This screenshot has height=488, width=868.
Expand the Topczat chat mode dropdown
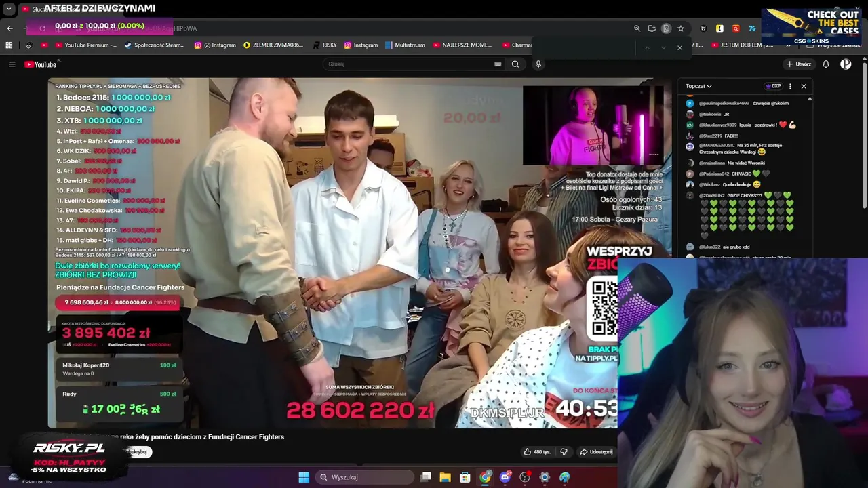[698, 86]
